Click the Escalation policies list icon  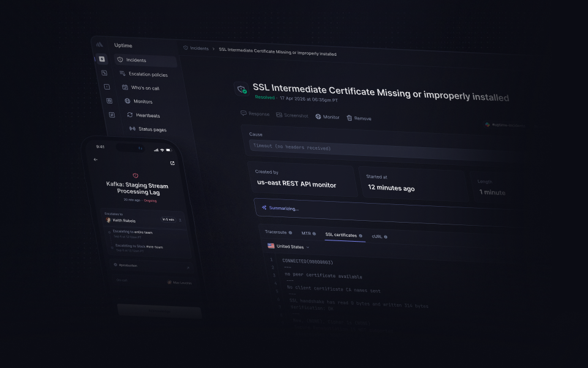tap(123, 73)
